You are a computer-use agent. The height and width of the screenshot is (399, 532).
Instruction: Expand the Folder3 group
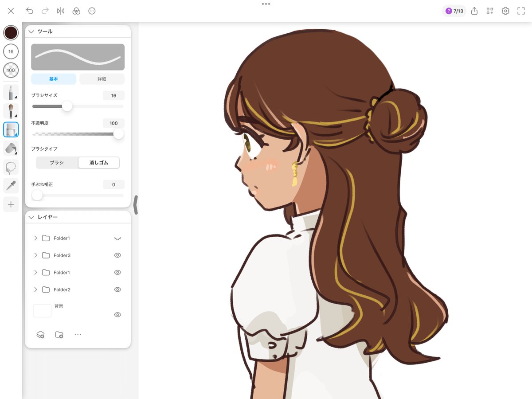coord(36,255)
